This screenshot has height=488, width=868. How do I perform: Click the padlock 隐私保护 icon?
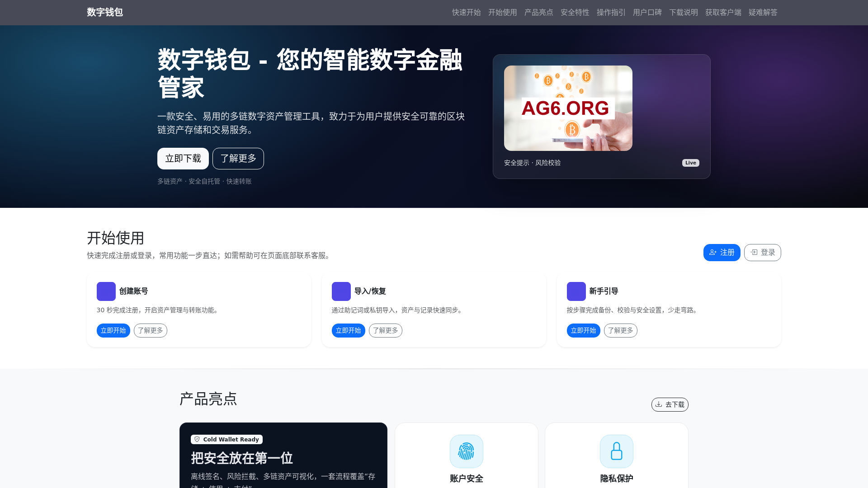pos(617,451)
